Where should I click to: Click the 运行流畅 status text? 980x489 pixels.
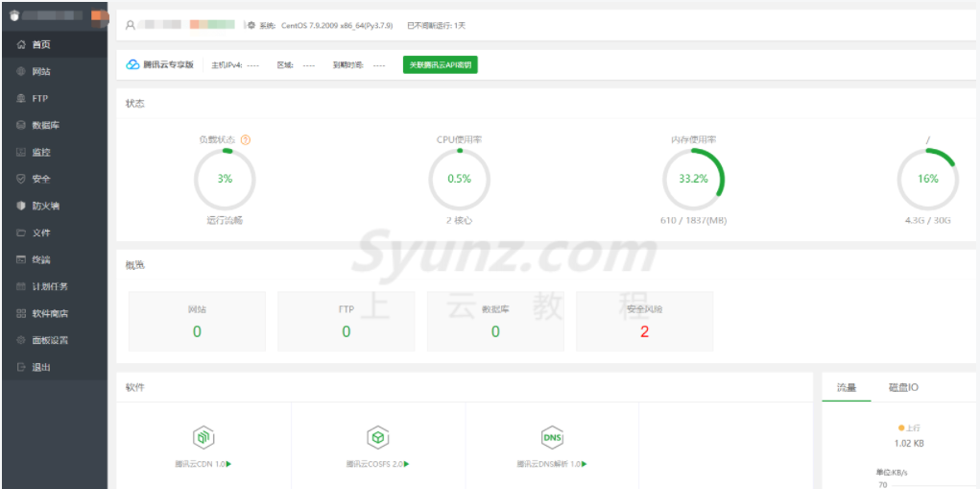coord(225,221)
